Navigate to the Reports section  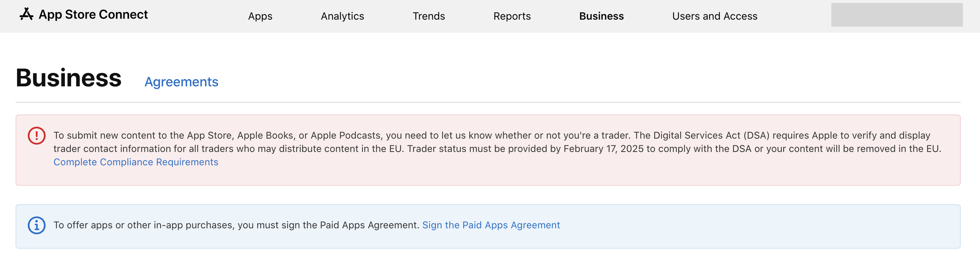click(x=512, y=16)
